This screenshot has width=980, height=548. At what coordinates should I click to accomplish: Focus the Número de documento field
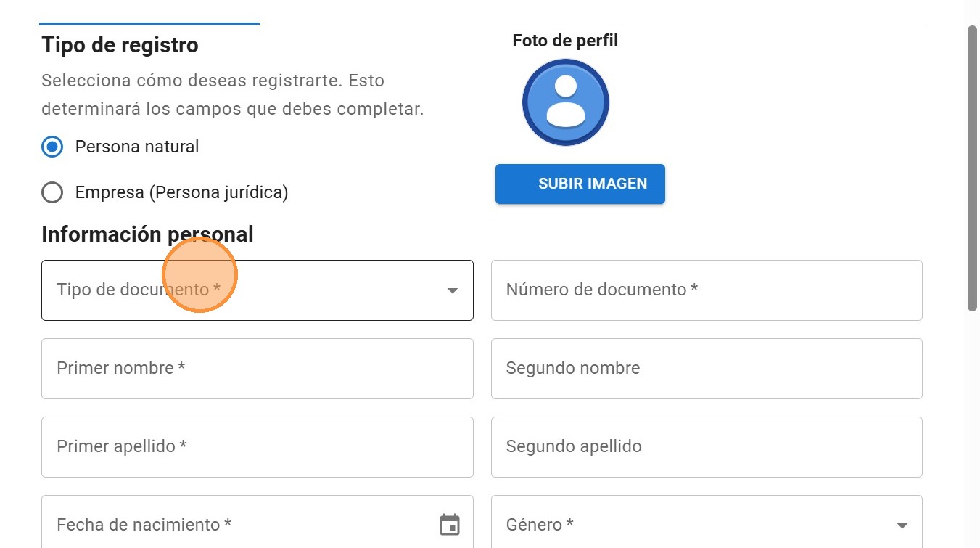coord(707,290)
